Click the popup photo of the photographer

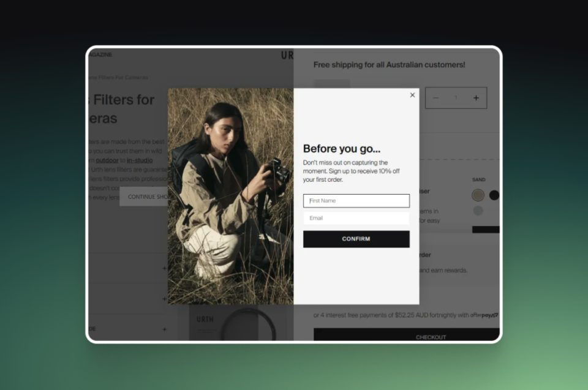[231, 196]
